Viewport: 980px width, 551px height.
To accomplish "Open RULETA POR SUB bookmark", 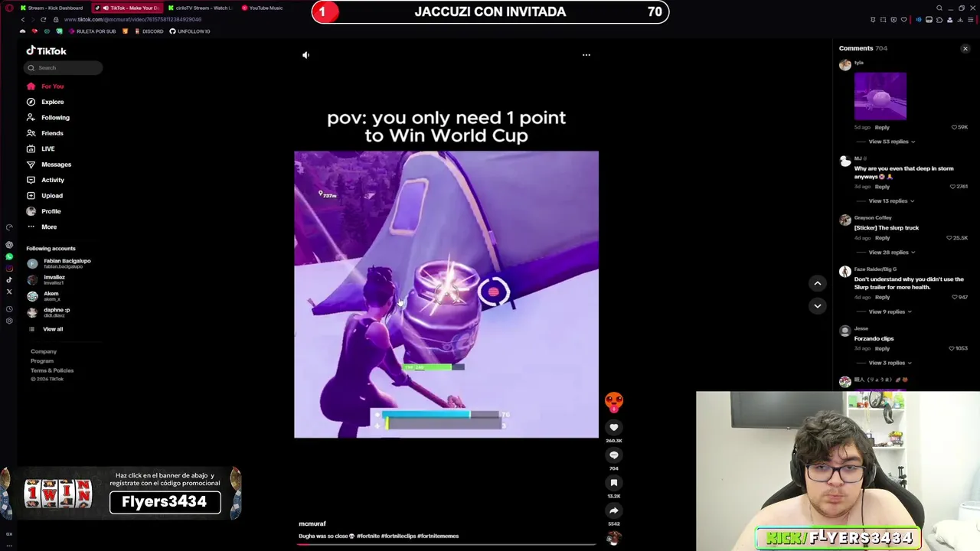I will pyautogui.click(x=92, y=31).
